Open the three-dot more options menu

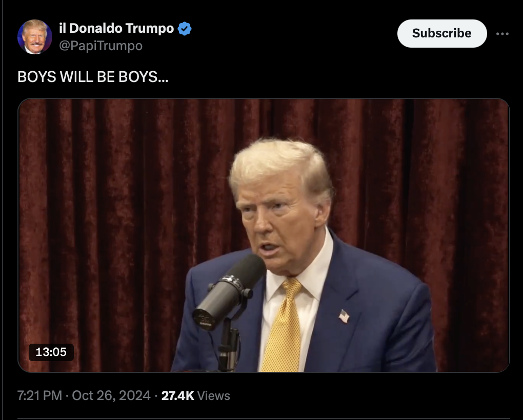coord(502,34)
